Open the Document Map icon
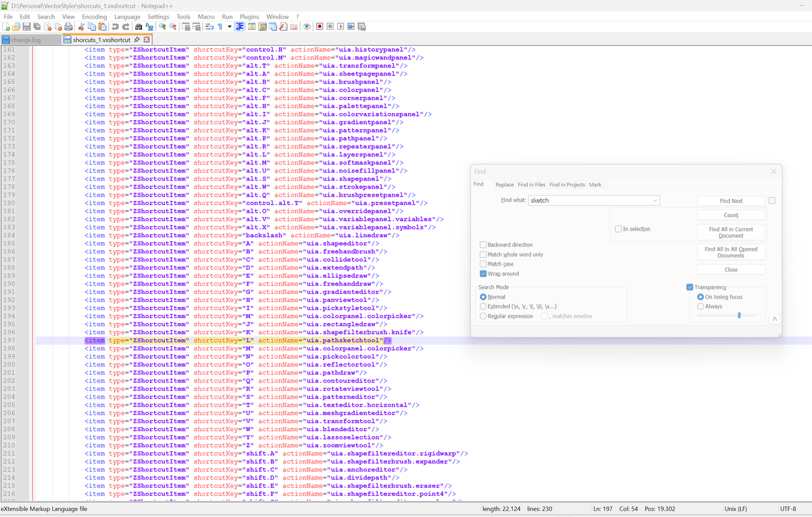Viewport: 812px width, 517px height. [262, 26]
